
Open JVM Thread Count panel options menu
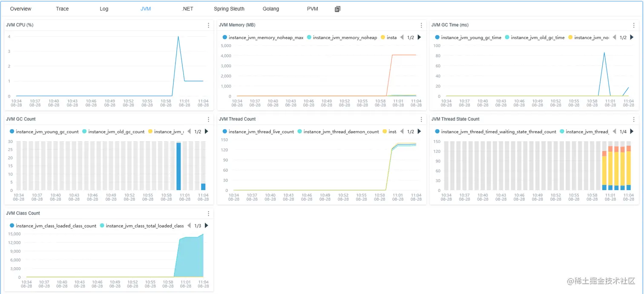421,119
